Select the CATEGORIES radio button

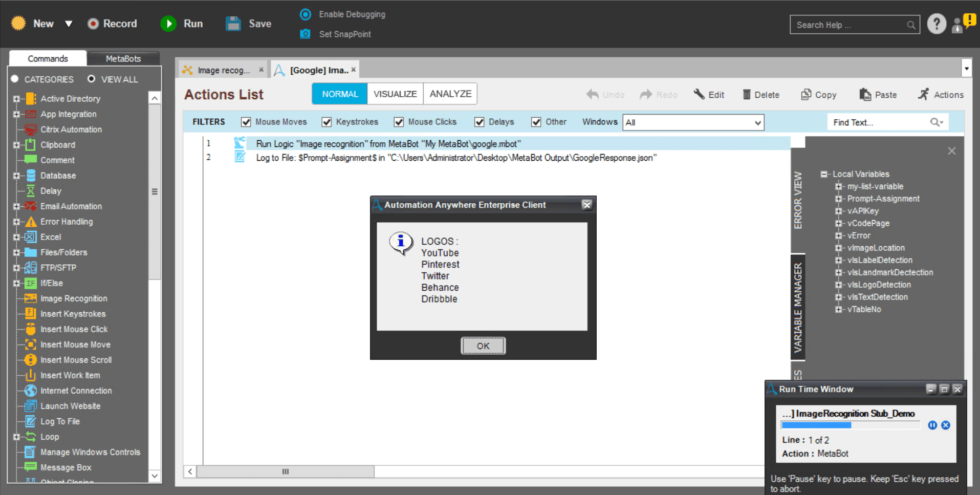click(15, 79)
